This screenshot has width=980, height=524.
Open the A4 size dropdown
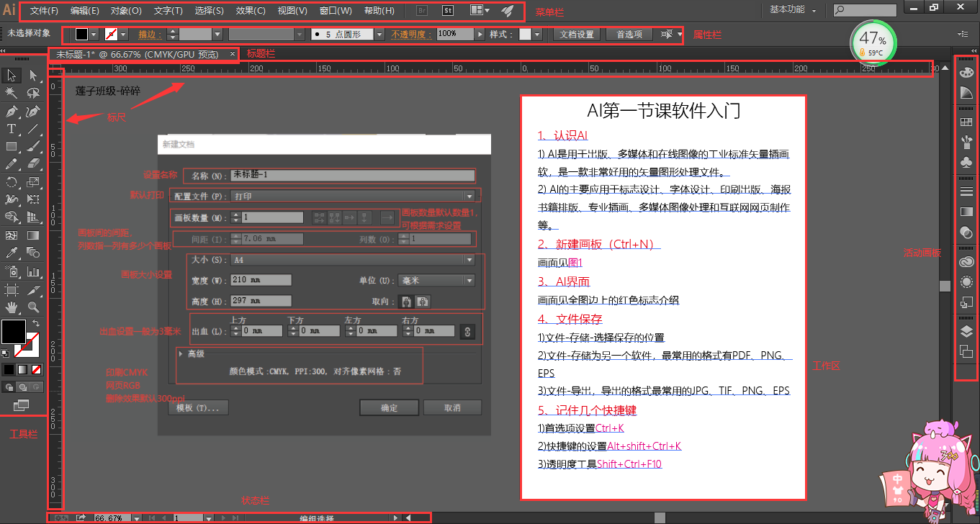tap(469, 259)
